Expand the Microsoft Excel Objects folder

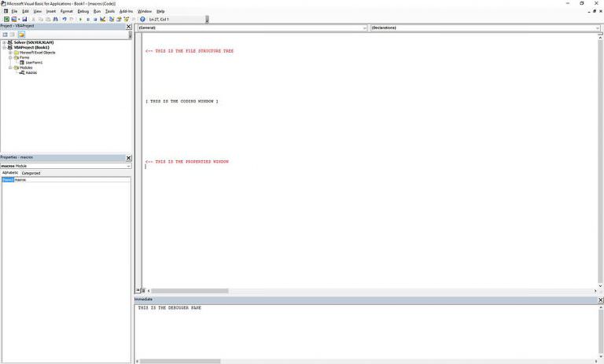[10, 53]
